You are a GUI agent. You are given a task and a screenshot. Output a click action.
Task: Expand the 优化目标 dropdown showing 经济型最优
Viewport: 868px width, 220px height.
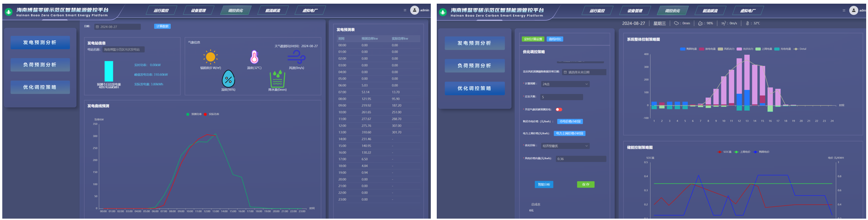point(565,146)
